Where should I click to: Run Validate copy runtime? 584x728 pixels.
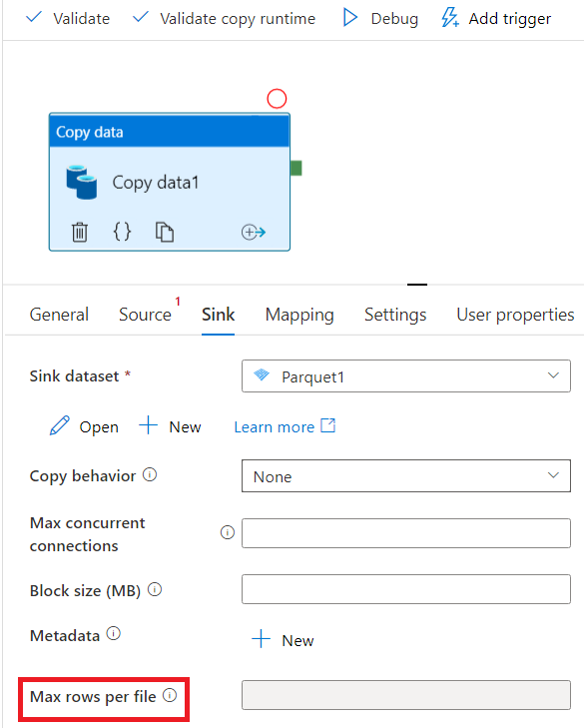click(x=224, y=19)
